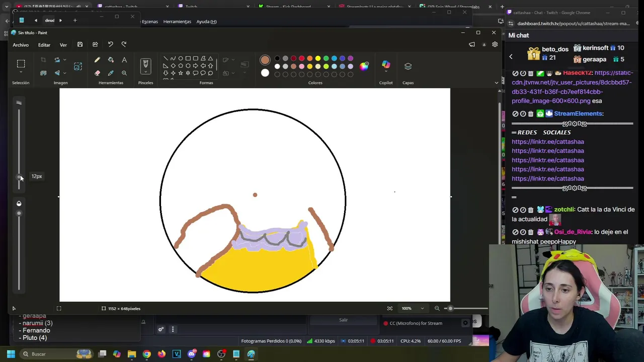Click the fit-to-window icon in Paint status bar
644x362 pixels.
tap(390, 308)
